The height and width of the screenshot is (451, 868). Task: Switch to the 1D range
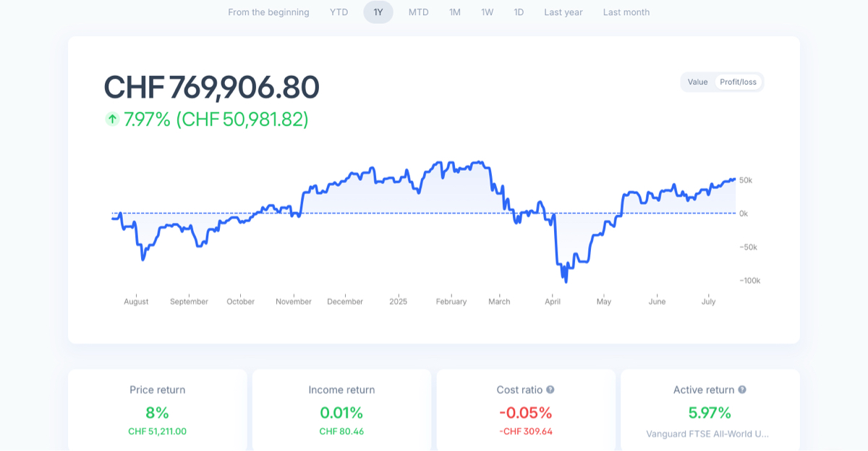pyautogui.click(x=519, y=12)
